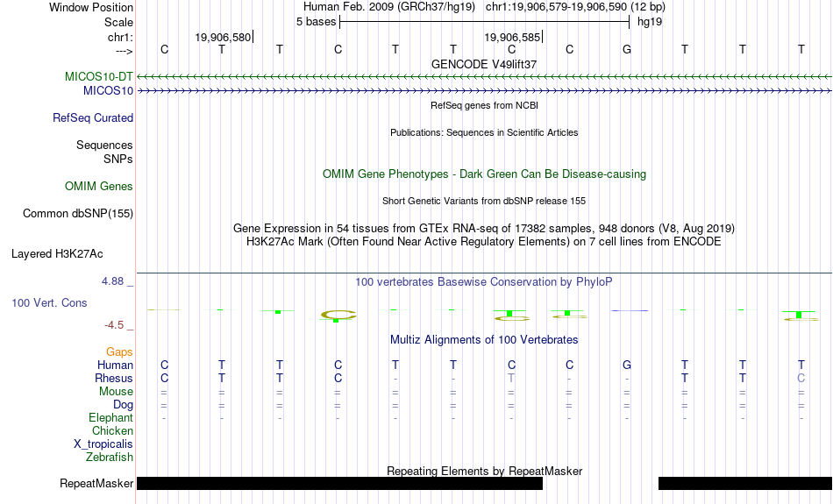Click the faded C ending the Rhesus row
Viewport: 833px width, 504px height.
click(801, 378)
